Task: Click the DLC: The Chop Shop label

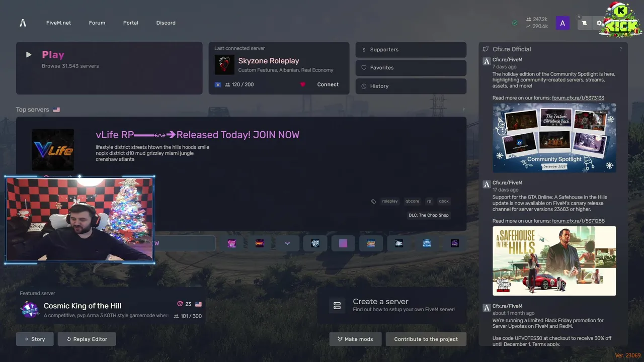Action: [429, 215]
